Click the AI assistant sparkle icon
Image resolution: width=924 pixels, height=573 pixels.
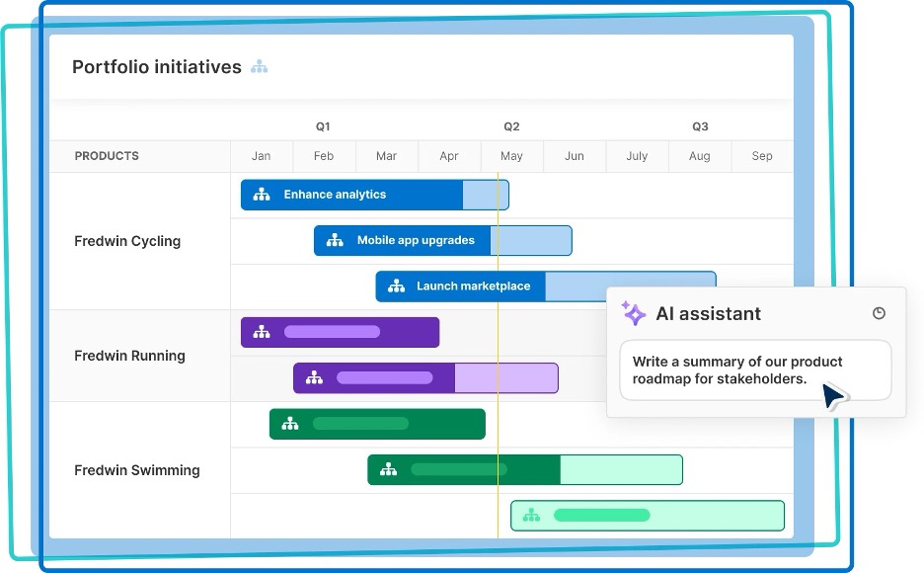(634, 314)
